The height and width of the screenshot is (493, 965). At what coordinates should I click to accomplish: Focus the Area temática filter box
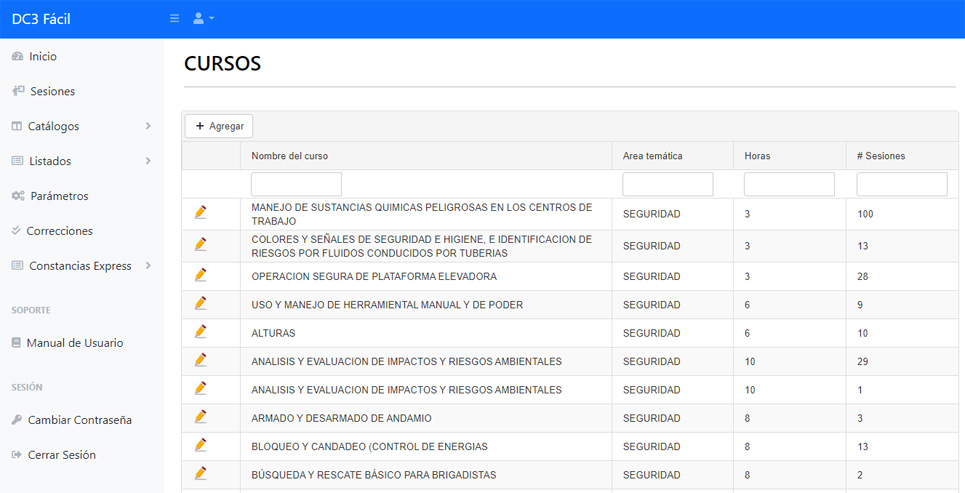(667, 184)
